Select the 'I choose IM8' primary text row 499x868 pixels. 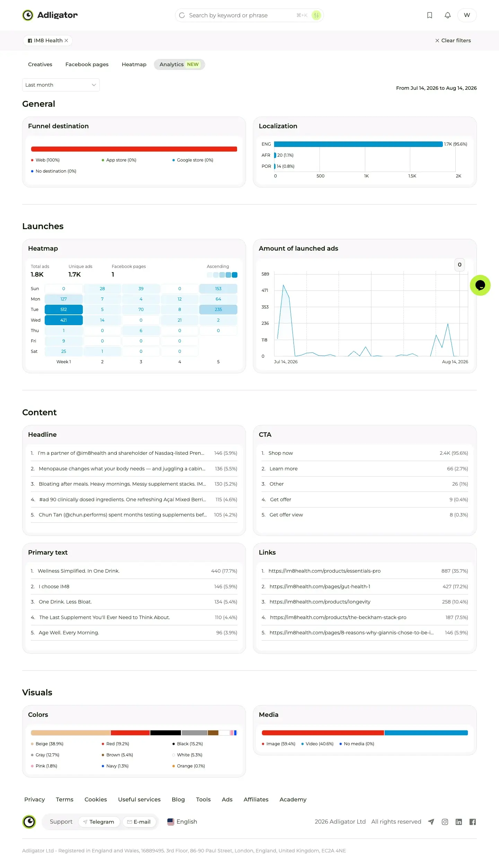[134, 587]
